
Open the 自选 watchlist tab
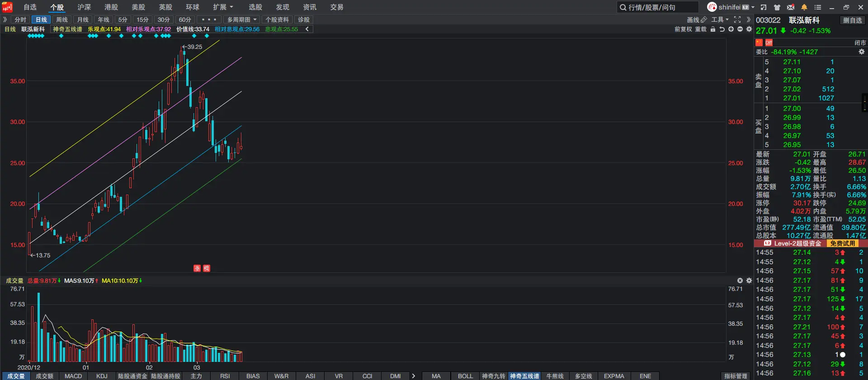[x=30, y=7]
